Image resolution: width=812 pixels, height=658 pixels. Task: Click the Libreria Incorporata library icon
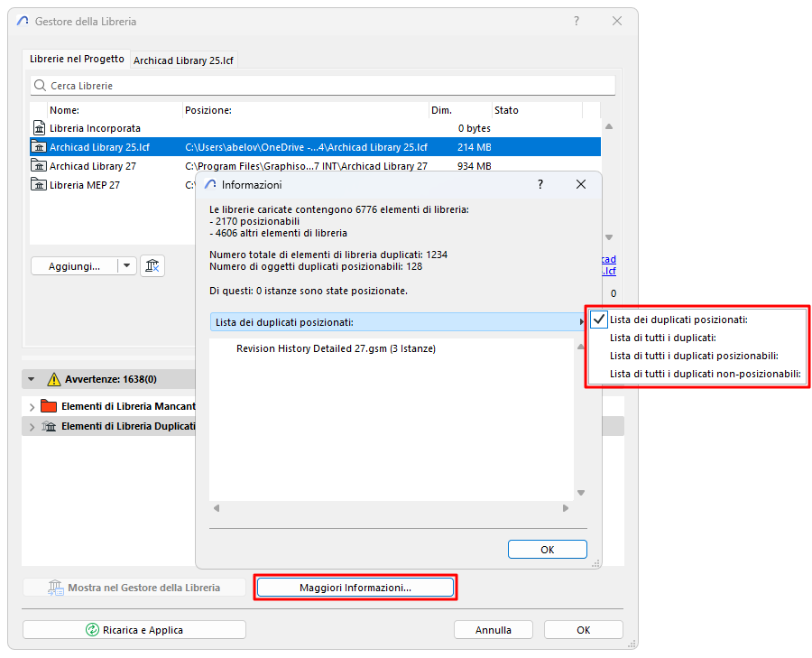pos(39,127)
